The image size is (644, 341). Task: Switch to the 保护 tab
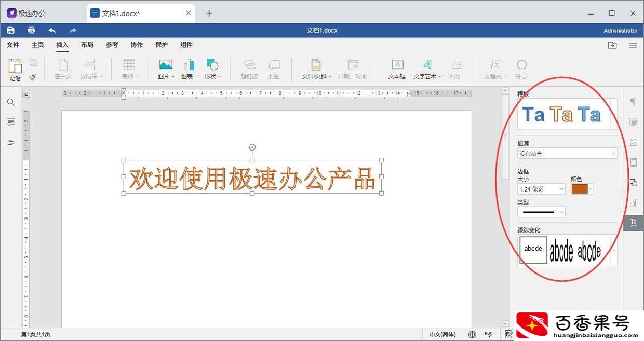pos(162,45)
